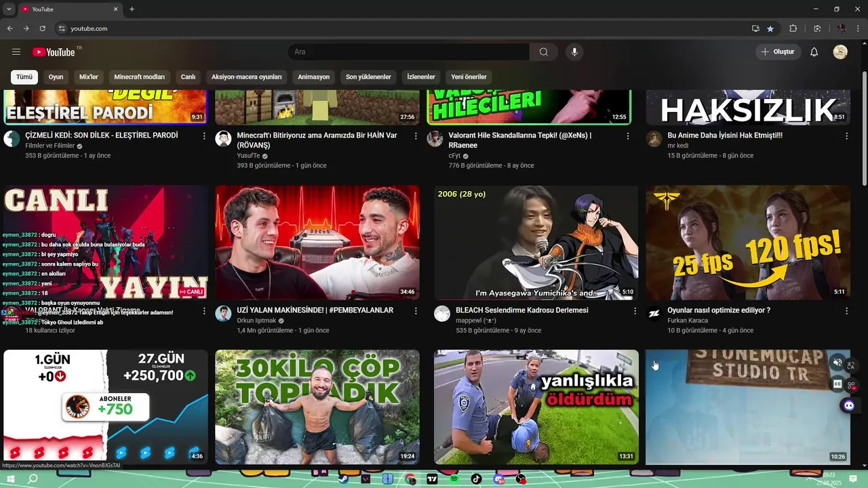The width and height of the screenshot is (868, 488).
Task: Open the Chrome extensions puzzle icon
Action: [x=793, y=28]
